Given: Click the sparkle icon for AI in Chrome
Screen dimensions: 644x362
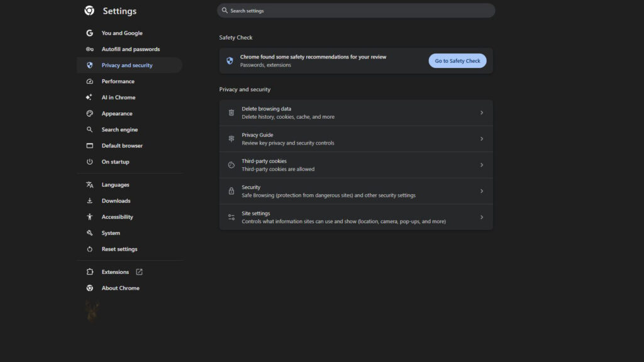Looking at the screenshot, I should tap(89, 97).
